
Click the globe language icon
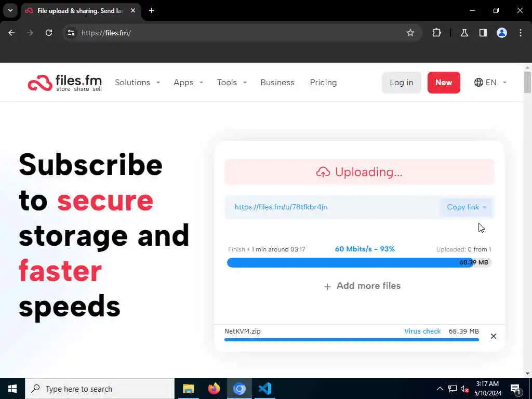pyautogui.click(x=478, y=83)
